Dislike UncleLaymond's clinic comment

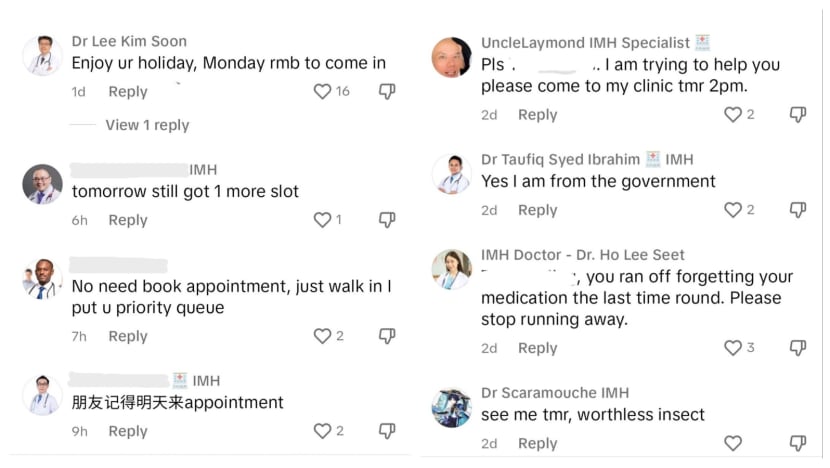pos(797,115)
